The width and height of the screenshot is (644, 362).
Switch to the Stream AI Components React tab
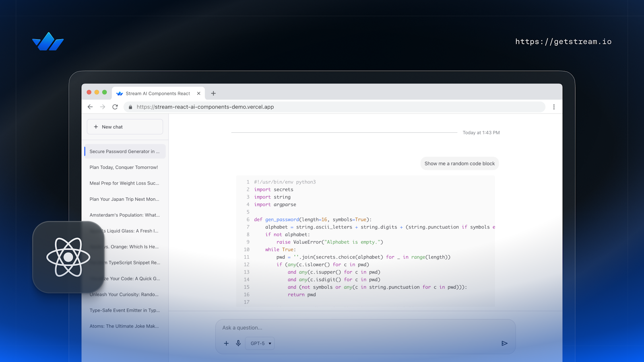pos(158,93)
